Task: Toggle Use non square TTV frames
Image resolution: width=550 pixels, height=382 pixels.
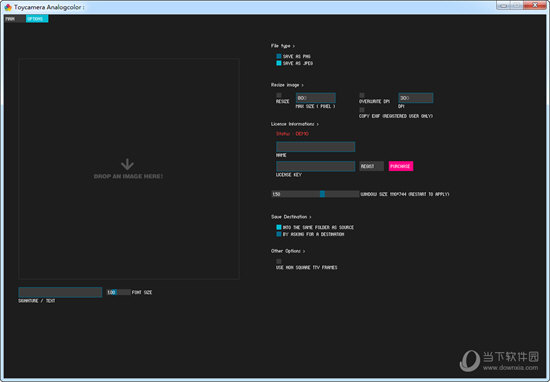Action: click(x=279, y=261)
